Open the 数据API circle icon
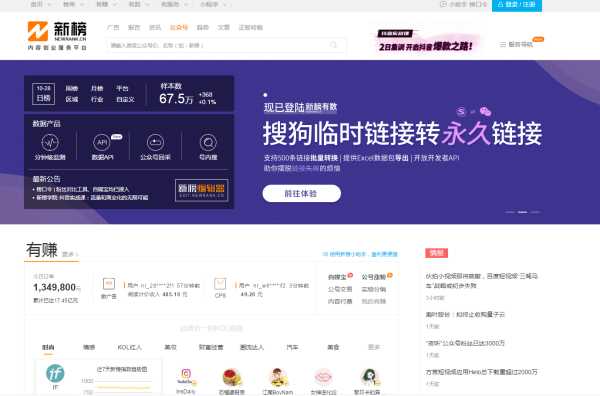 (x=102, y=143)
